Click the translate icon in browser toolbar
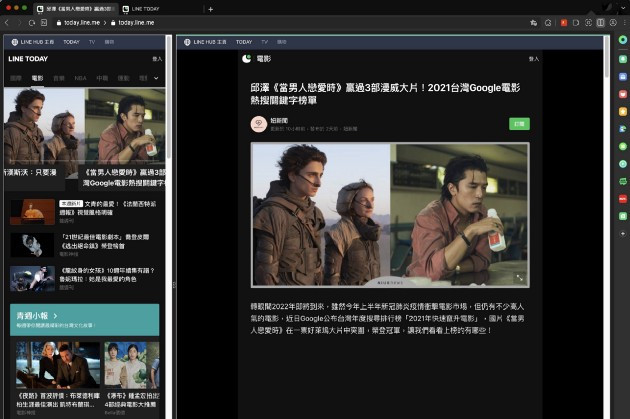This screenshot has width=630, height=419. point(534,23)
